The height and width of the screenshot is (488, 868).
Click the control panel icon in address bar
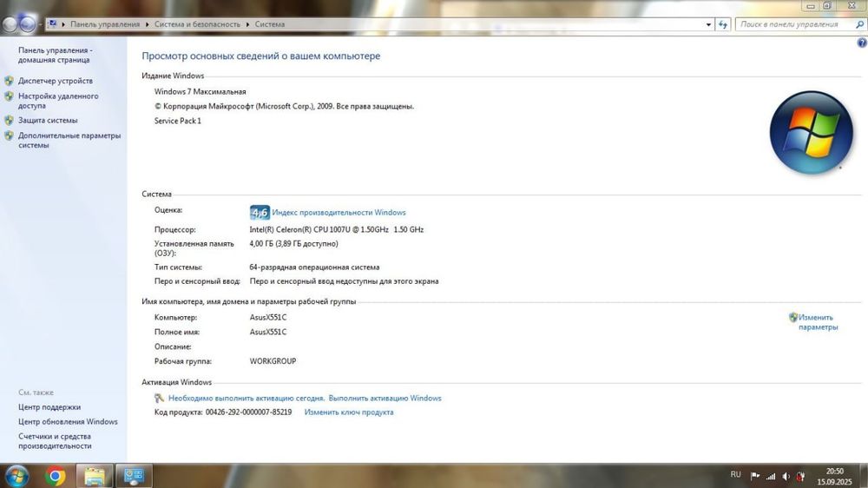click(53, 23)
